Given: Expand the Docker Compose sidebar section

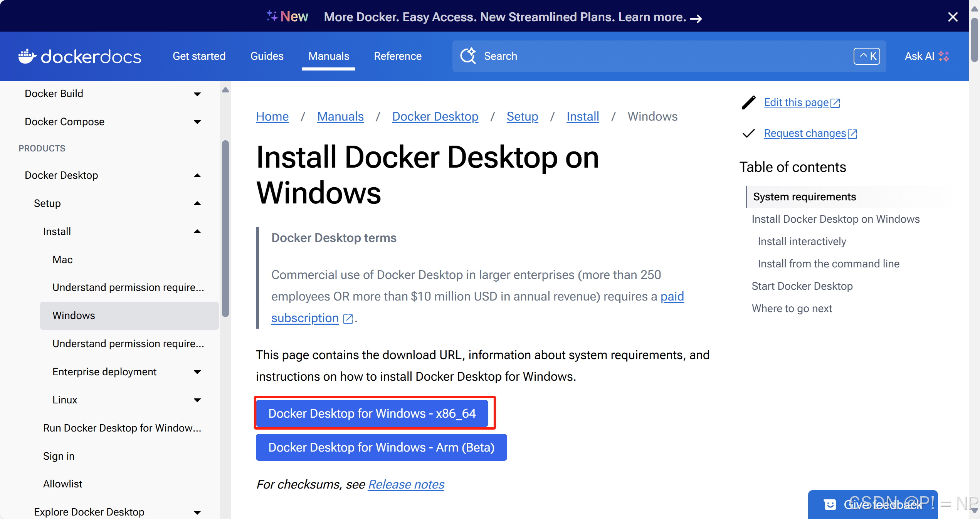Looking at the screenshot, I should [197, 122].
